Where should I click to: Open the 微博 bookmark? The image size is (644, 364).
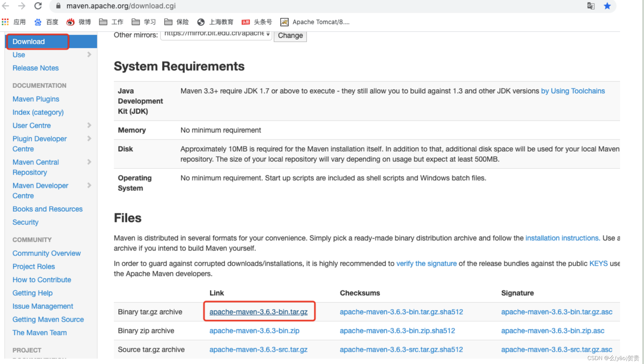[x=79, y=22]
